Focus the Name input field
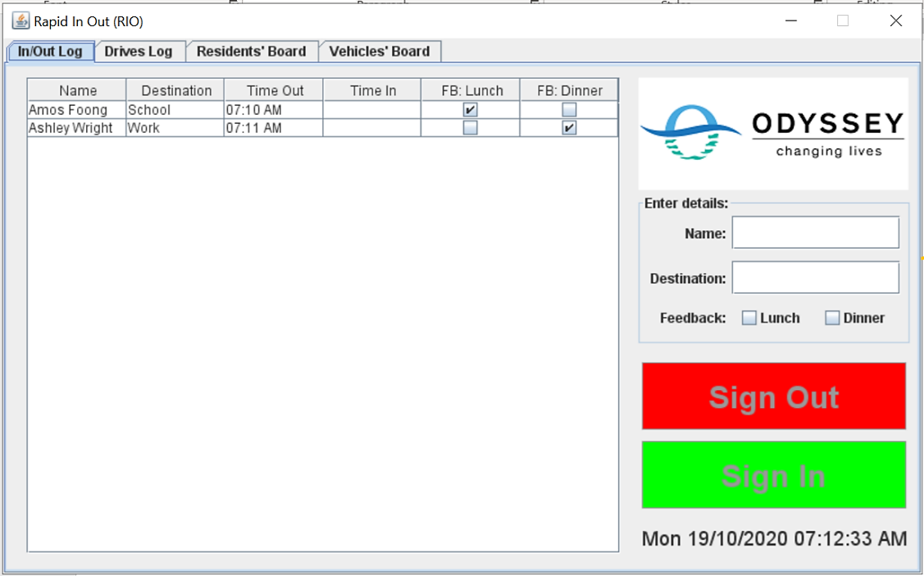Image resolution: width=924 pixels, height=576 pixels. click(816, 233)
